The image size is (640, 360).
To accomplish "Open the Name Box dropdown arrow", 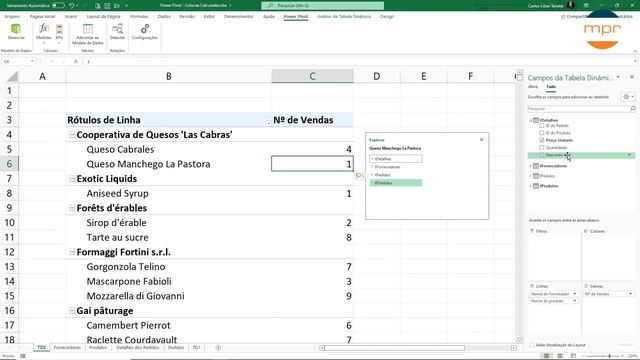I will point(32,61).
